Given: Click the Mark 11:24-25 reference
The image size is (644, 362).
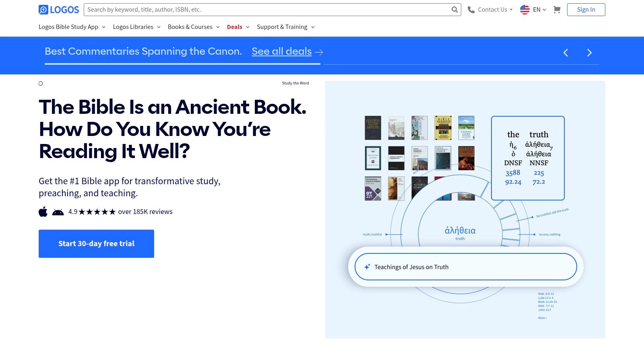Looking at the screenshot, I should (547, 302).
